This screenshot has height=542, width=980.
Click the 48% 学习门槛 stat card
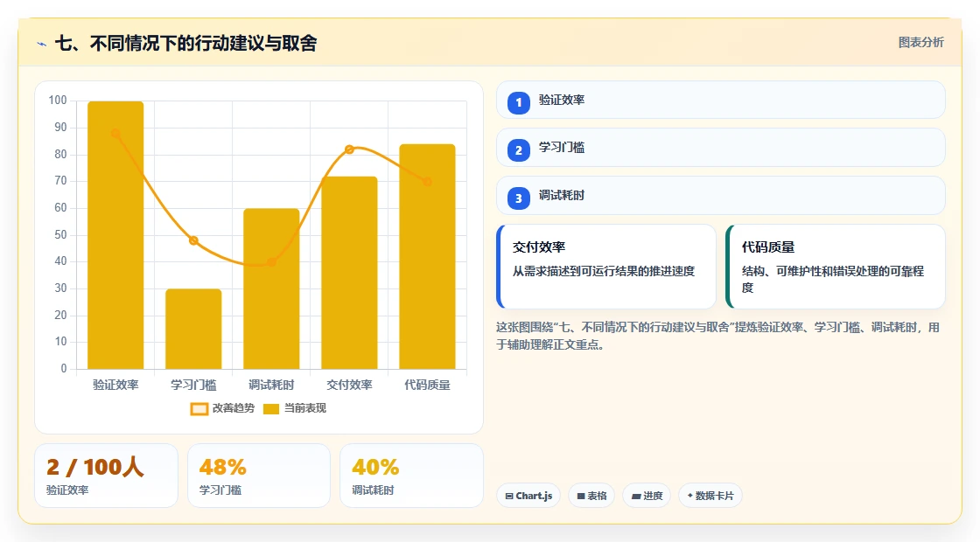click(259, 476)
